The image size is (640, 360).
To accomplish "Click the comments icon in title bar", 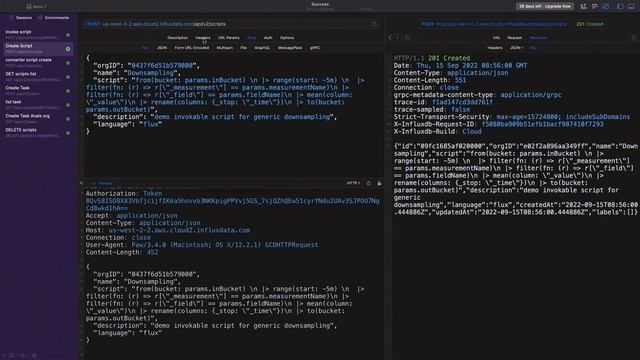I will pyautogui.click(x=595, y=6).
